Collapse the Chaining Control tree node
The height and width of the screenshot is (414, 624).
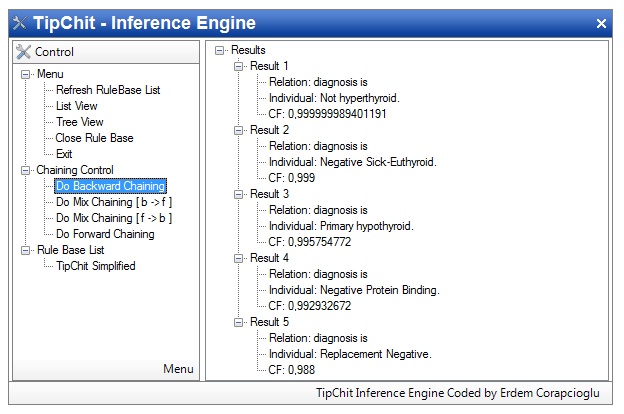26,170
